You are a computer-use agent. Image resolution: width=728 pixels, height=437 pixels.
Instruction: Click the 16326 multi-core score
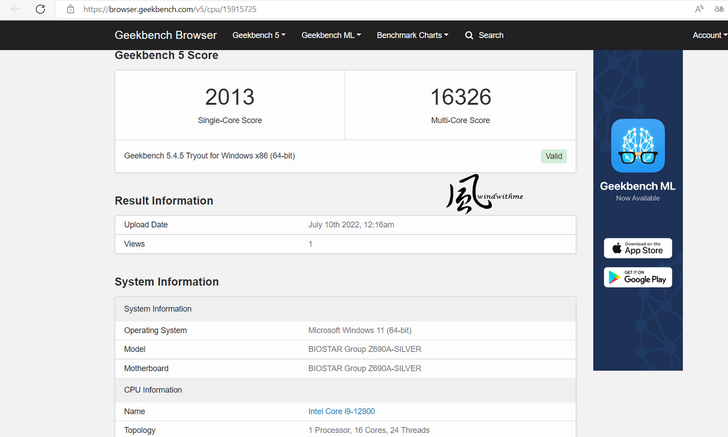[460, 97]
